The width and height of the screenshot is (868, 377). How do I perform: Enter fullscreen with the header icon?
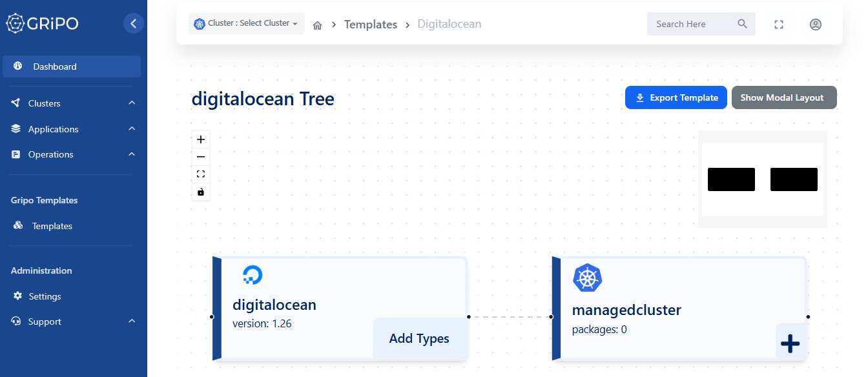779,25
